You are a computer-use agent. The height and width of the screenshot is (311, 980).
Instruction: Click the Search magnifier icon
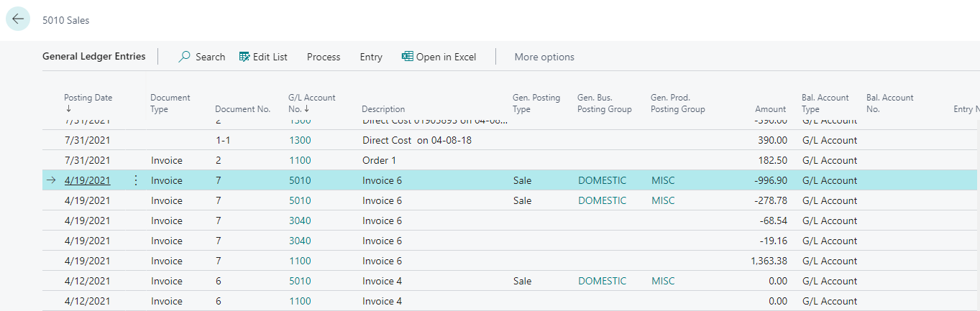(x=185, y=57)
